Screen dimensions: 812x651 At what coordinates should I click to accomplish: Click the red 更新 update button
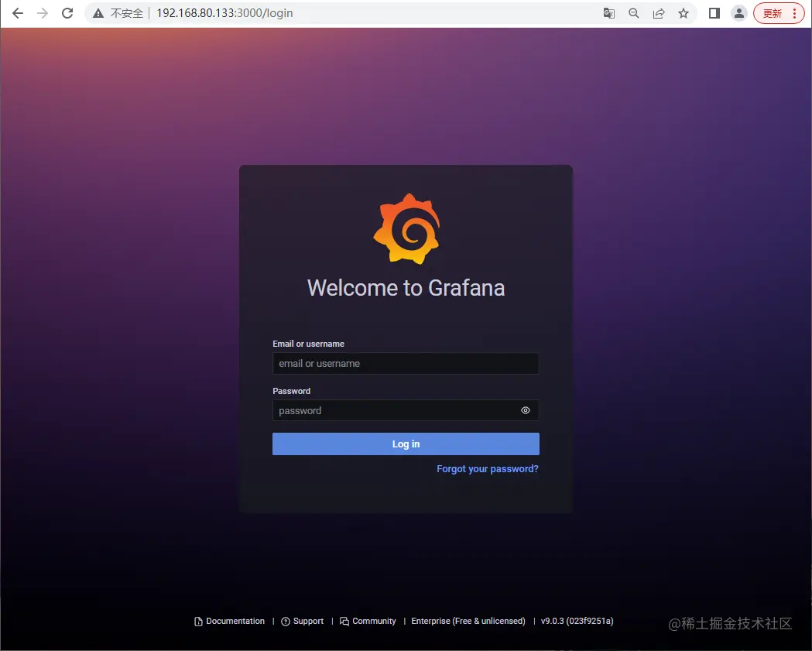772,13
